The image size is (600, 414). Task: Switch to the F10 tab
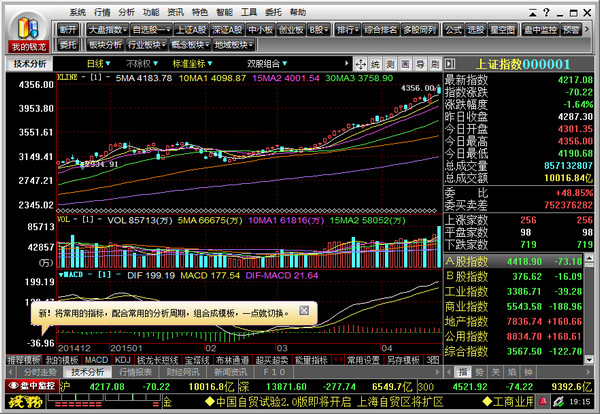pos(274,372)
